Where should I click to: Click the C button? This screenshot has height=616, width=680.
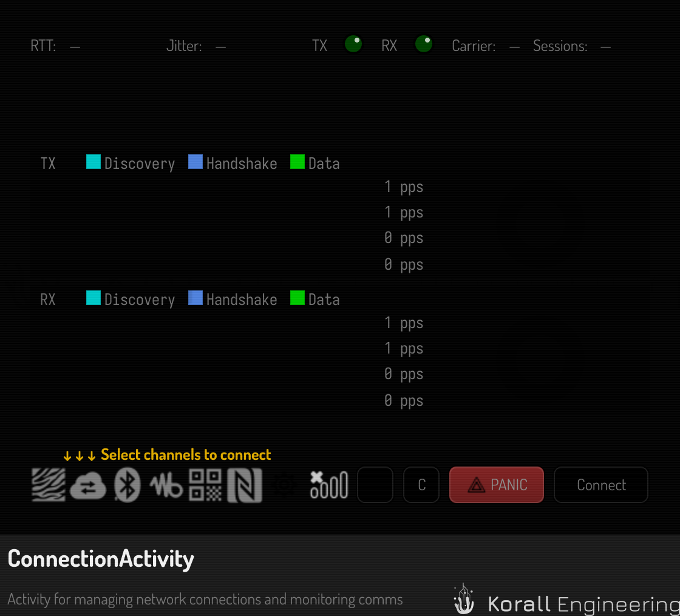[421, 485]
